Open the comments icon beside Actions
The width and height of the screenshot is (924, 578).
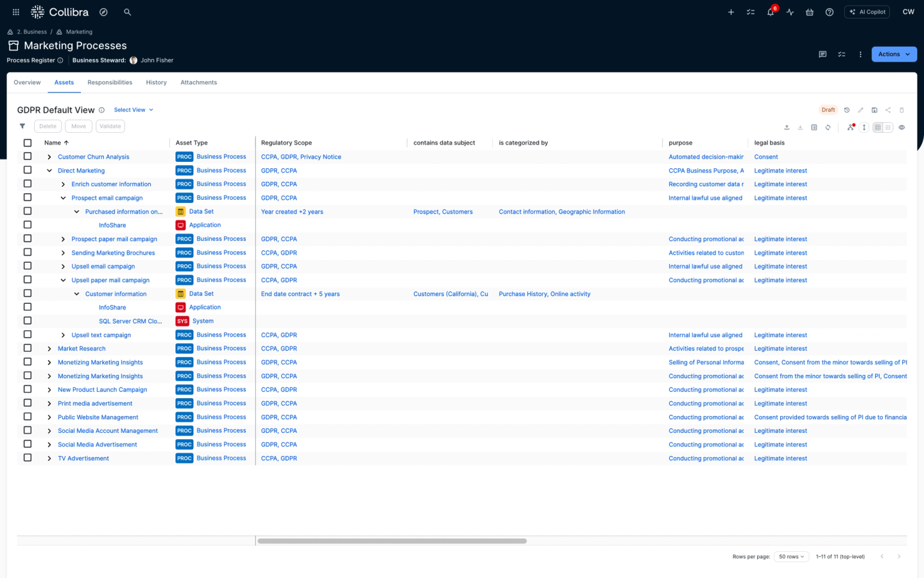point(822,55)
